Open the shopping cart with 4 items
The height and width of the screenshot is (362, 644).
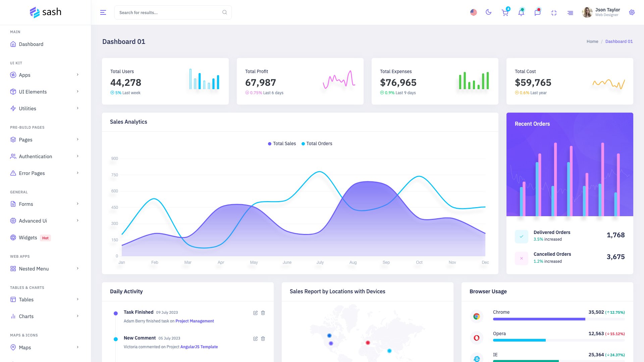pos(505,12)
